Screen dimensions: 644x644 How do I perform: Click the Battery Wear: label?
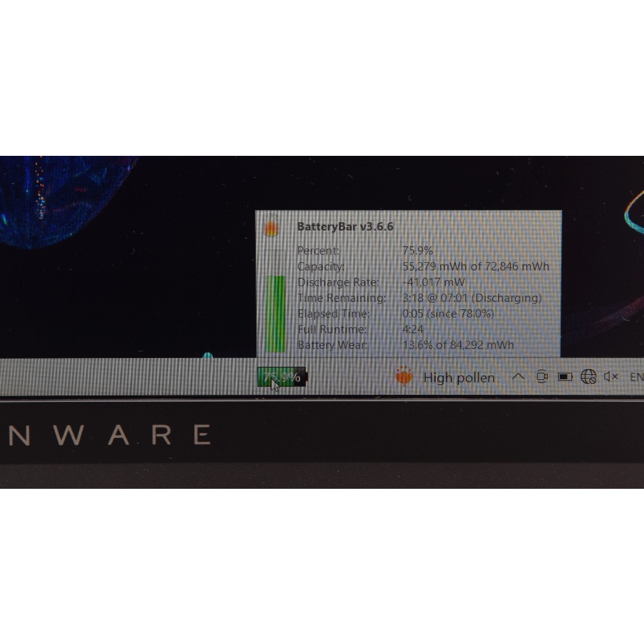(332, 345)
